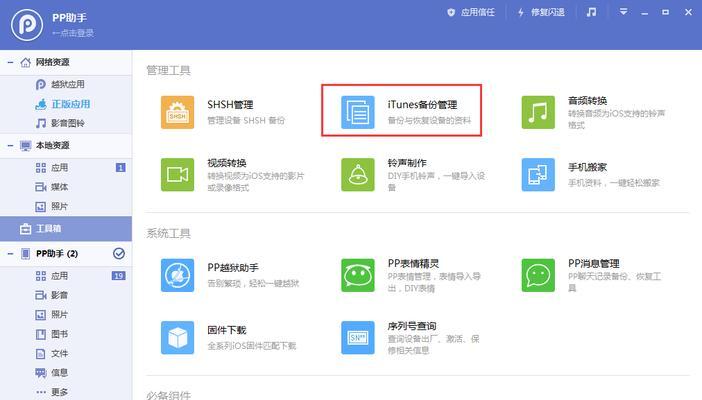This screenshot has width=702, height=400.
Task: Open the 视频转换 camera icon
Action: (177, 175)
